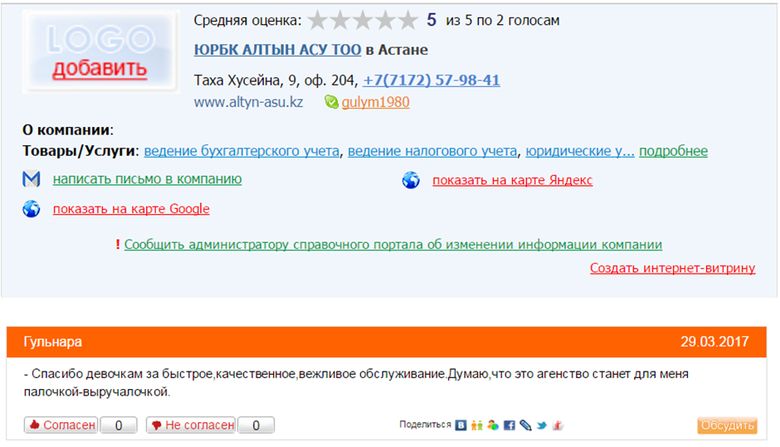
Task: Click the first rating star
Action: pos(317,20)
